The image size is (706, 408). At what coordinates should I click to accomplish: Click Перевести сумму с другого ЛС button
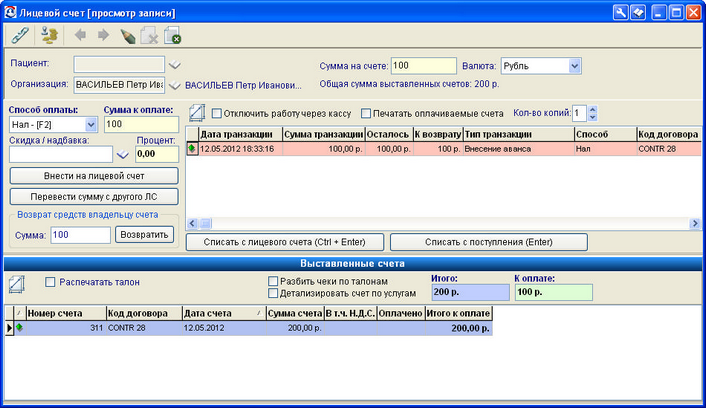[x=94, y=197]
